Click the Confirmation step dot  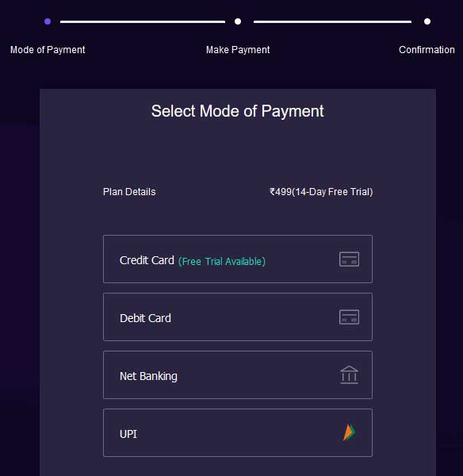[x=427, y=21]
